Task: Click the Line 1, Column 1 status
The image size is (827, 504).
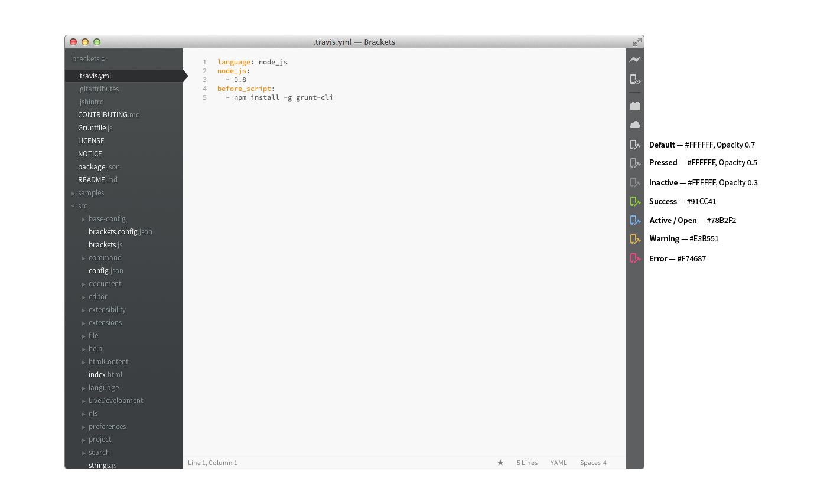Action: (x=213, y=463)
